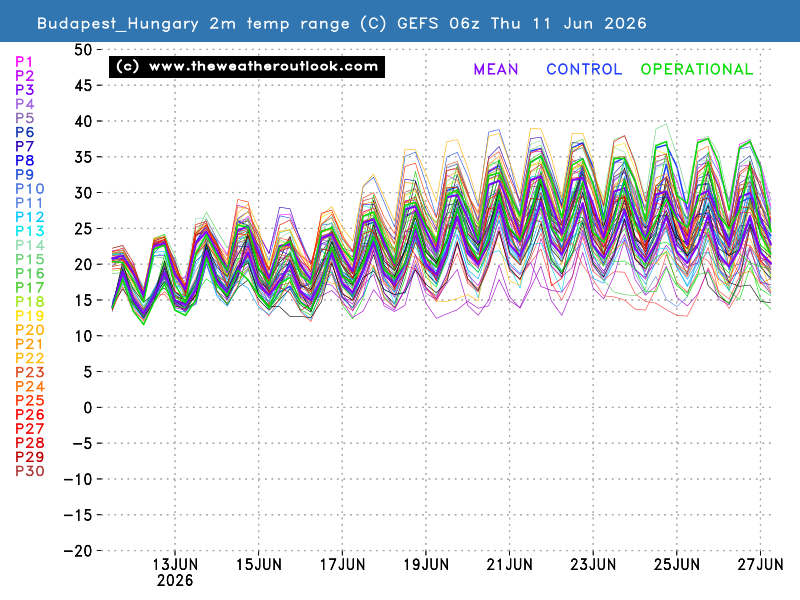Click the 50 y-axis value
Viewport: 800px width, 600px height.
tap(83, 50)
